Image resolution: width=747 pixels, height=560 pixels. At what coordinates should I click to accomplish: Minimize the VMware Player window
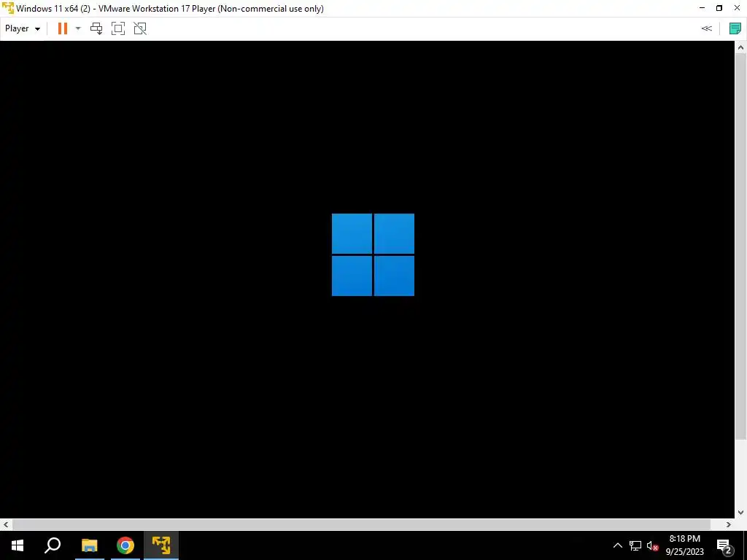coord(702,8)
